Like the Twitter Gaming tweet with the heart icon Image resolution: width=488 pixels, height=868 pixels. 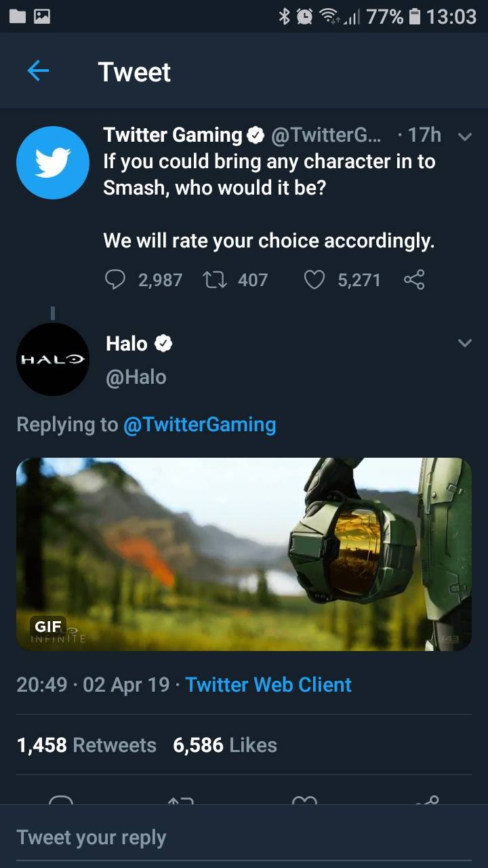pyautogui.click(x=314, y=279)
